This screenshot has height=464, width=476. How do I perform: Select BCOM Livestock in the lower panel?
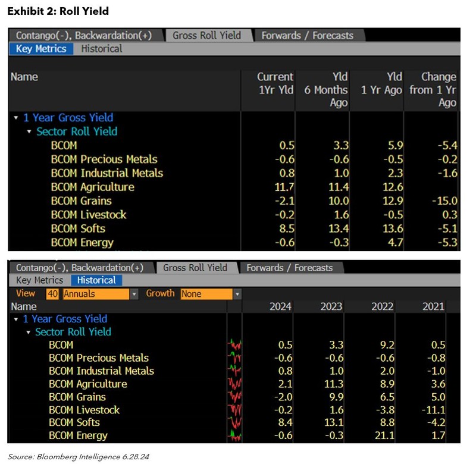[x=84, y=410]
